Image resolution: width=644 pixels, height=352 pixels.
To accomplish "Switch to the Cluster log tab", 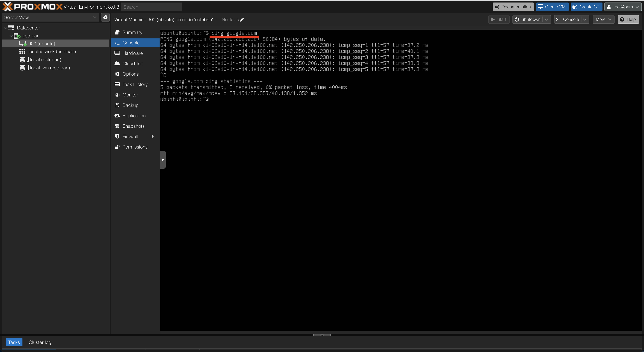I will click(40, 342).
